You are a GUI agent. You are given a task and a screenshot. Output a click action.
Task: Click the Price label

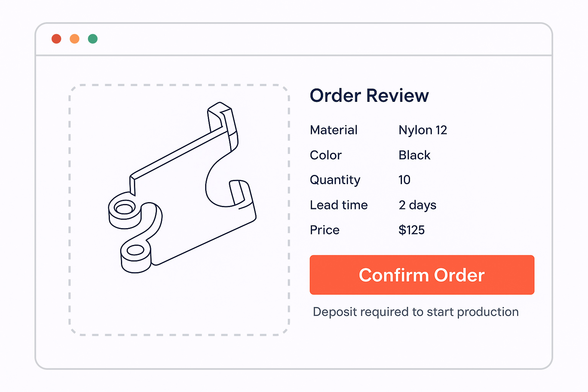325,230
